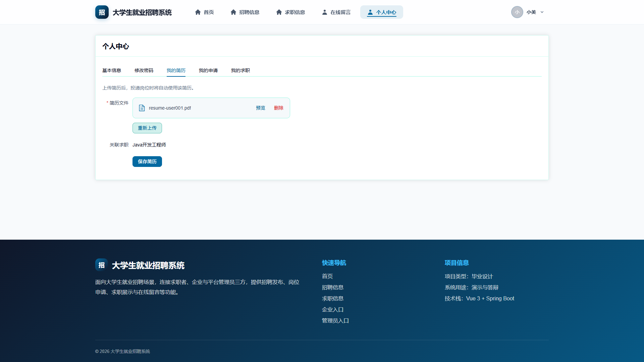This screenshot has width=644, height=362.
Task: Click the footer 招 logo icon
Action: coord(101,265)
